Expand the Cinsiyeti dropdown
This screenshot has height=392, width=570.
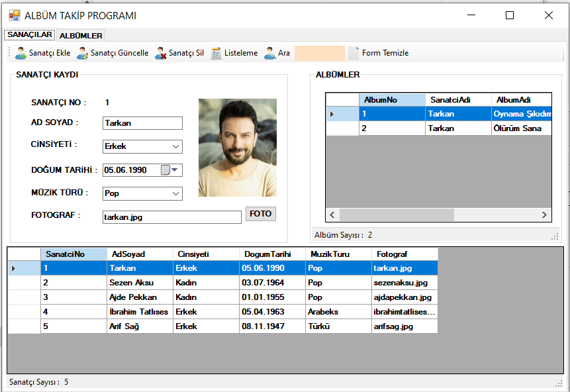(x=176, y=147)
